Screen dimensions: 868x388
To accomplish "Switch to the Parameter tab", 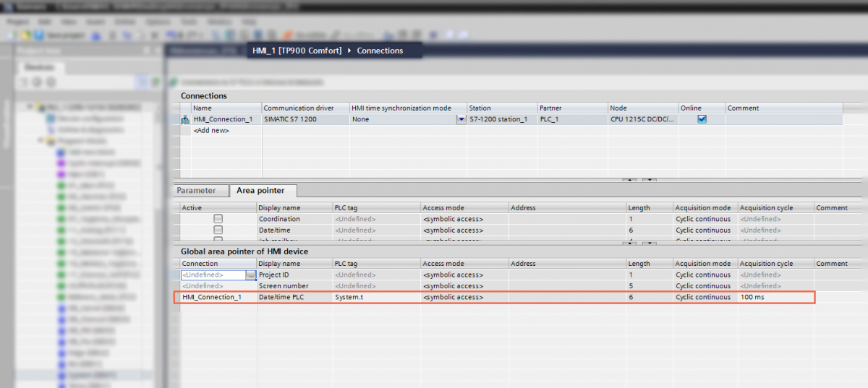I will tap(197, 191).
